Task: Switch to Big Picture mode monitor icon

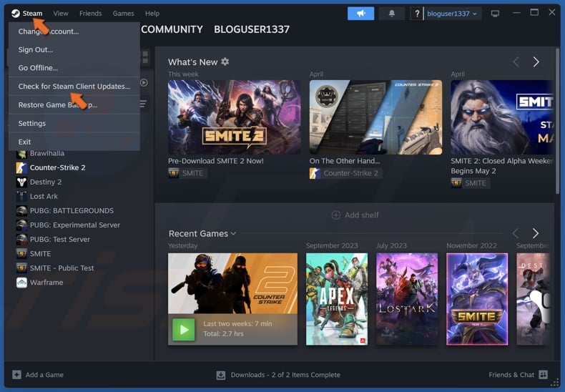Action: pyautogui.click(x=495, y=14)
